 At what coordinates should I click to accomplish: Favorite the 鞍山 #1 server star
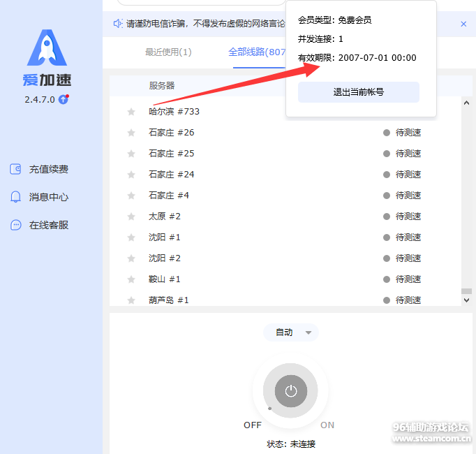131,279
